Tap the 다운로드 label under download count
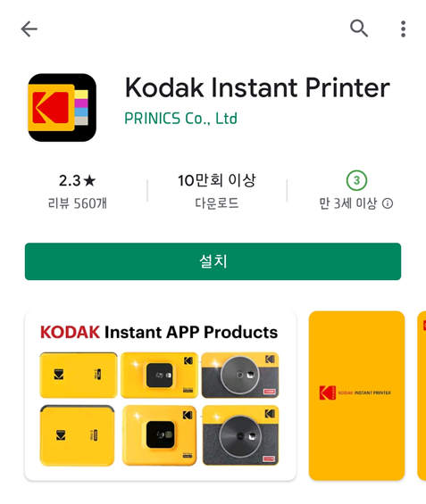426x504 pixels. pyautogui.click(x=217, y=203)
